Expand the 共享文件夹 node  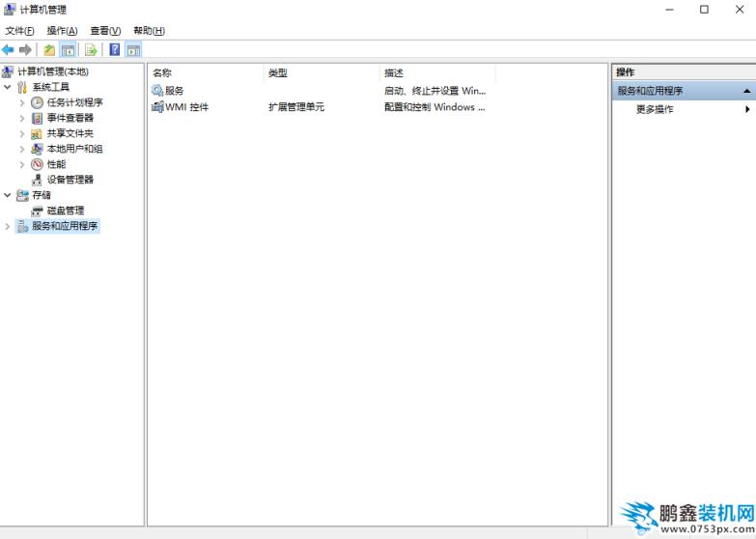pyautogui.click(x=22, y=133)
